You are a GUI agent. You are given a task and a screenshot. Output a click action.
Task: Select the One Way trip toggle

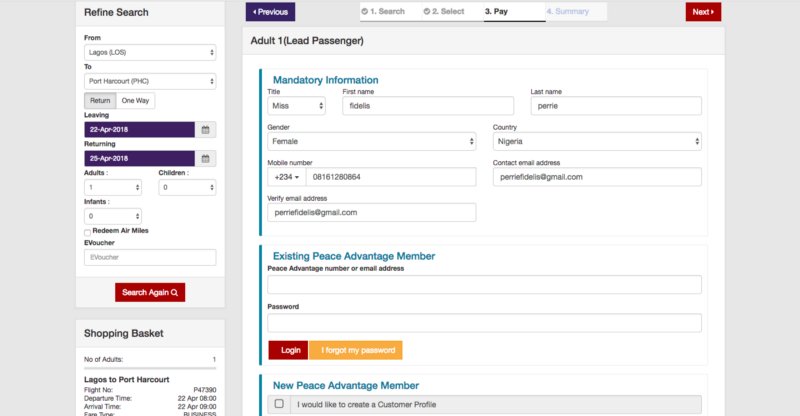(x=135, y=101)
